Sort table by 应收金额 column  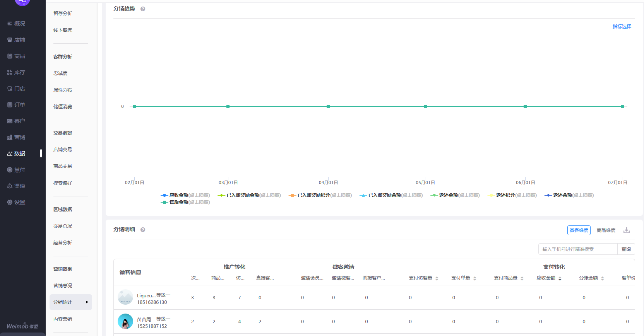pos(560,278)
